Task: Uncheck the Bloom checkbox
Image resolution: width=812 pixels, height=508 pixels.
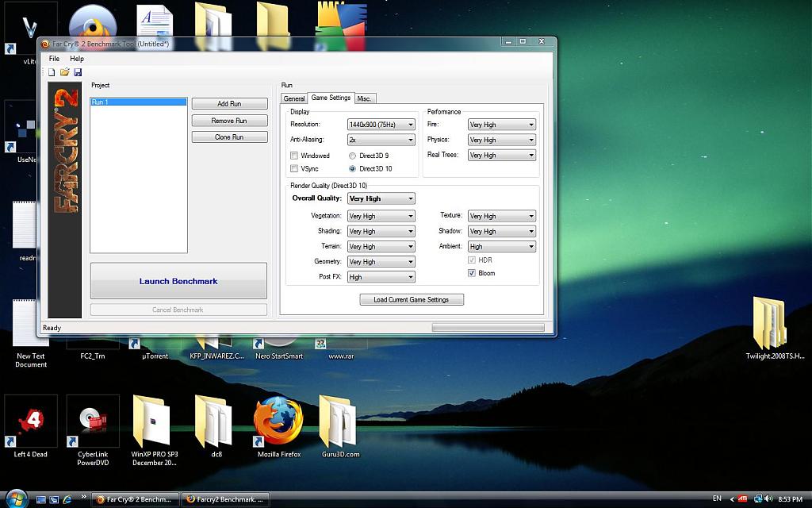Action: pyautogui.click(x=472, y=273)
